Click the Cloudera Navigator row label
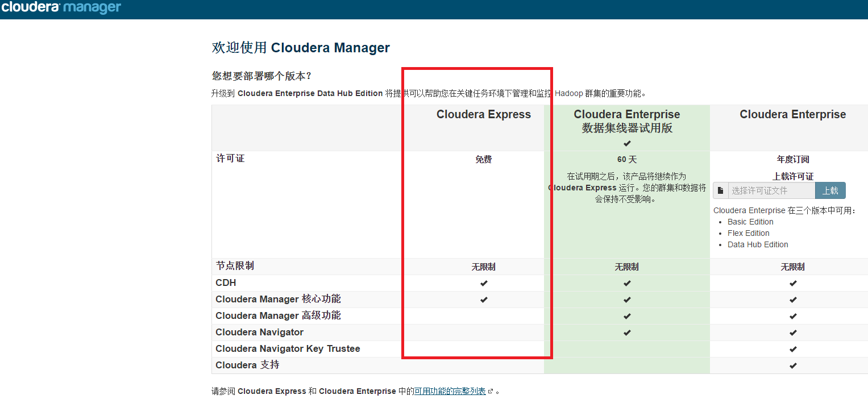The image size is (868, 403). click(259, 332)
